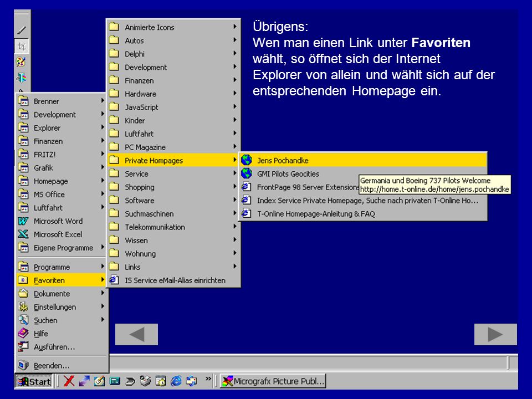This screenshot has width=532, height=399.
Task: Open Microsoft Excel via its X icon
Action: 23,234
